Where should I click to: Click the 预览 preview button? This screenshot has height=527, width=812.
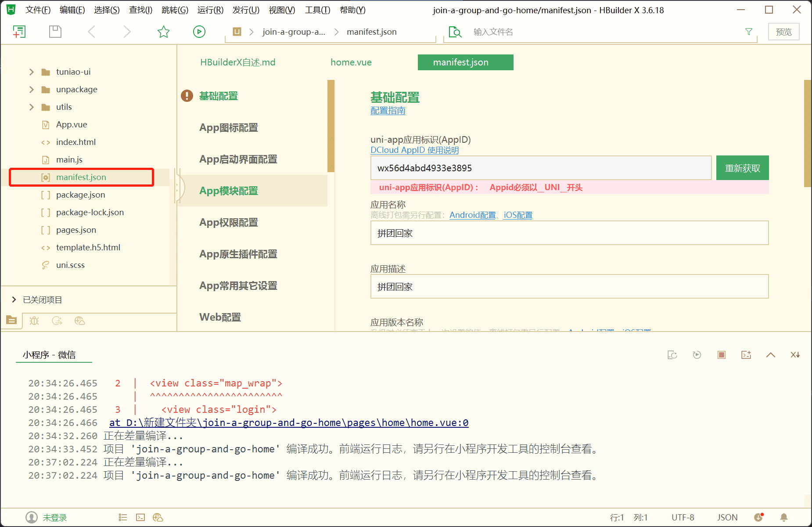point(784,32)
